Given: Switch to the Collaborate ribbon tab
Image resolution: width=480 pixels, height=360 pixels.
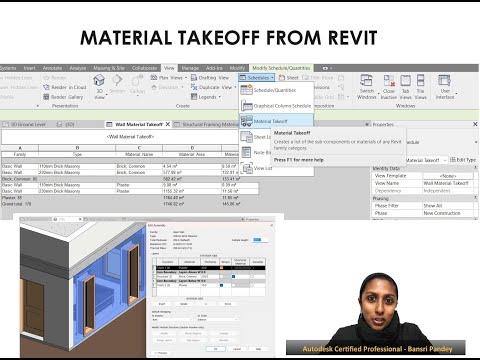Looking at the screenshot, I should tap(144, 68).
